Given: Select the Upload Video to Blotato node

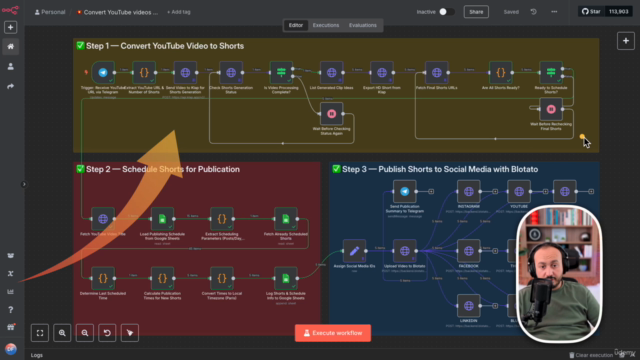Looking at the screenshot, I should click(404, 251).
